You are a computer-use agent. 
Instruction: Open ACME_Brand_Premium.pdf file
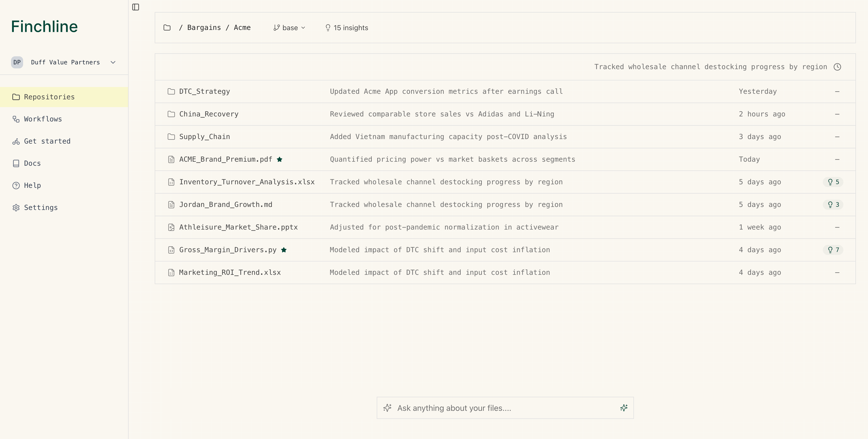[x=226, y=159]
